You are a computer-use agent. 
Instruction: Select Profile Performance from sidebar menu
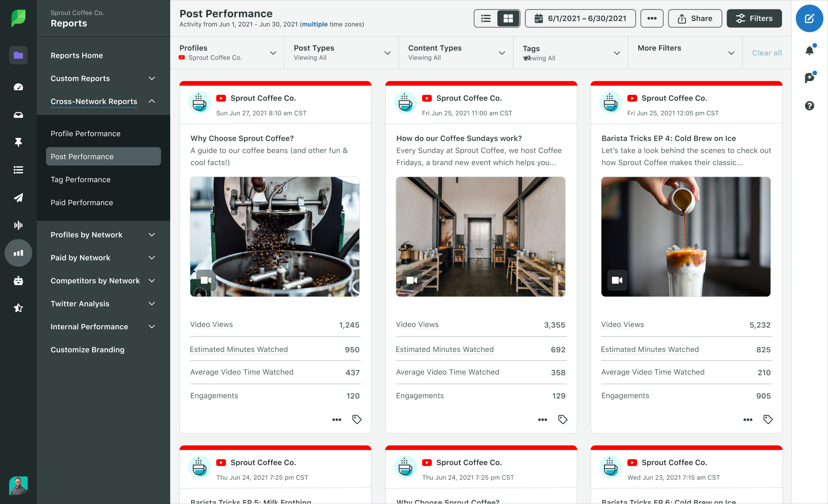coord(85,134)
